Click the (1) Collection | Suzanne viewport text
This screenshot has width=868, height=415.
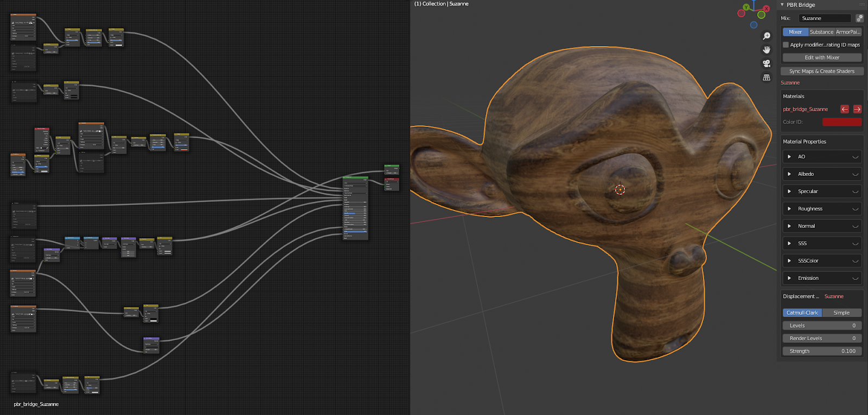click(442, 4)
